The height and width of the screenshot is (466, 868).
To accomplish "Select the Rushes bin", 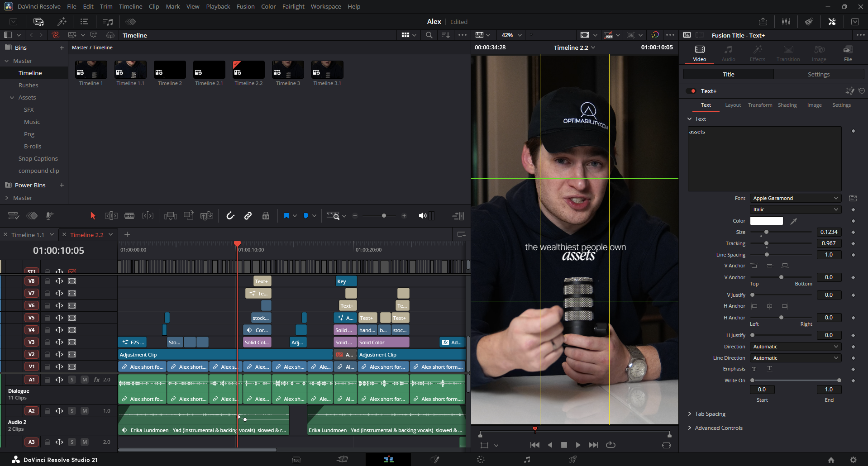I will [x=28, y=85].
